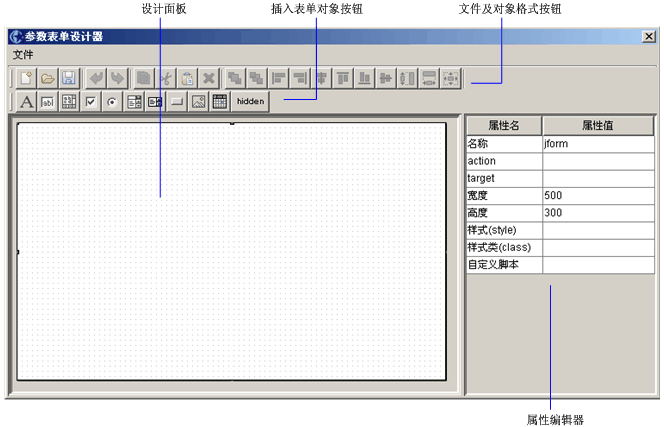Make objects the same size icon
The height and width of the screenshot is (427, 664).
(x=451, y=78)
